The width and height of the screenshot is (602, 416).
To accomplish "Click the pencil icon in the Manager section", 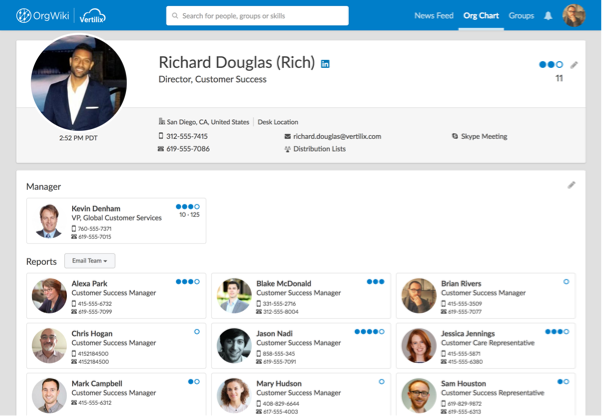I will (571, 185).
